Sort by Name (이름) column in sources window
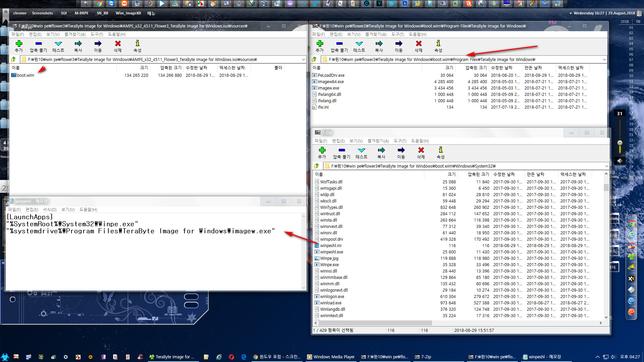Image resolution: width=644 pixels, height=362 pixels. [x=63, y=68]
